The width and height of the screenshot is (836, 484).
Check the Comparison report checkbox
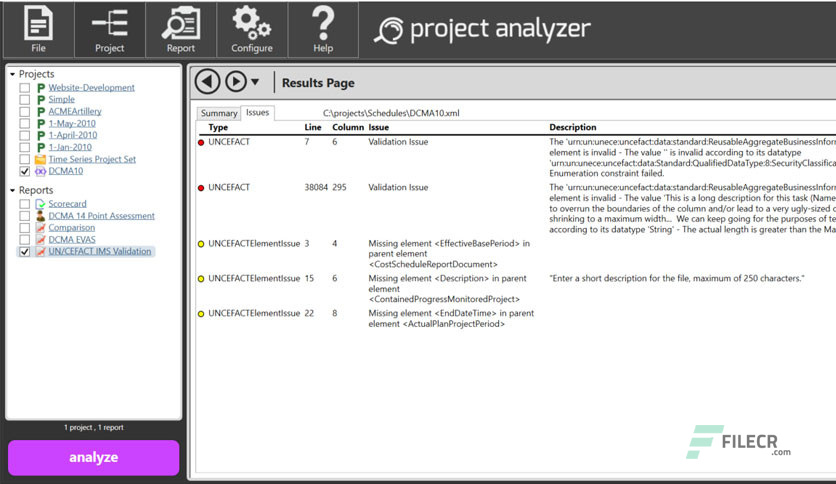pyautogui.click(x=25, y=228)
